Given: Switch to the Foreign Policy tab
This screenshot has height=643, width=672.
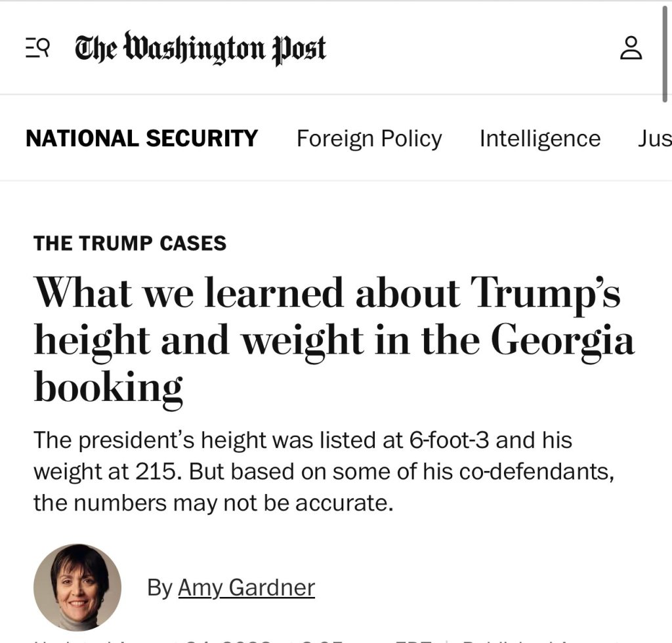Looking at the screenshot, I should click(369, 138).
